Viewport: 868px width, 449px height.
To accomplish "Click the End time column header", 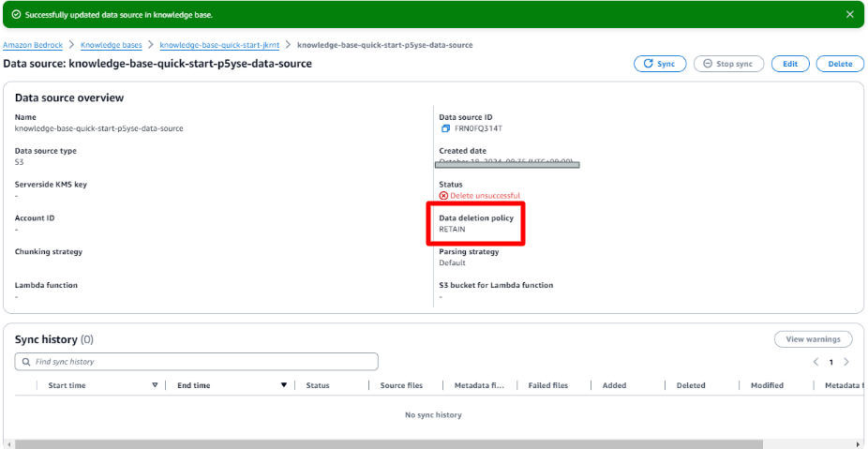I will 194,385.
